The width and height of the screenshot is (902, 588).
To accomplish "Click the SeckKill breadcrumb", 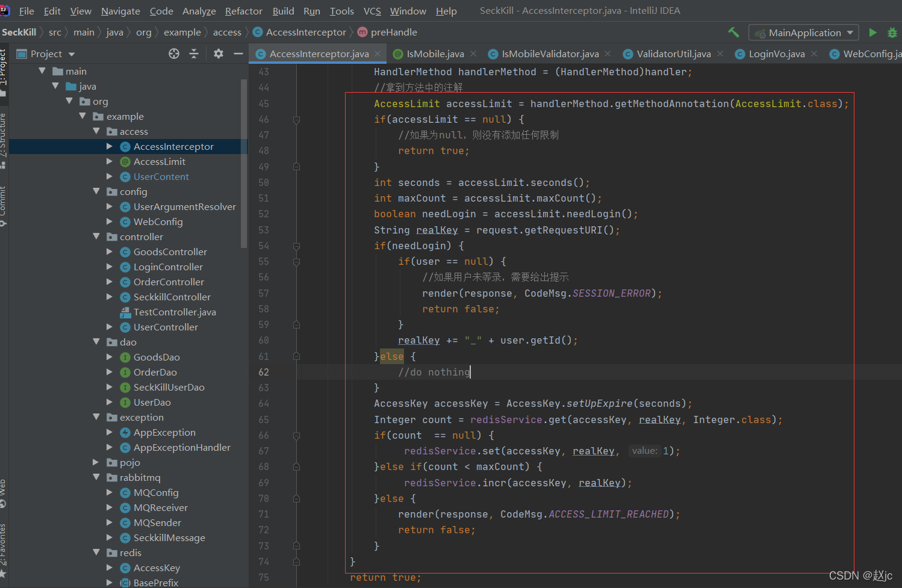I will pyautogui.click(x=19, y=32).
